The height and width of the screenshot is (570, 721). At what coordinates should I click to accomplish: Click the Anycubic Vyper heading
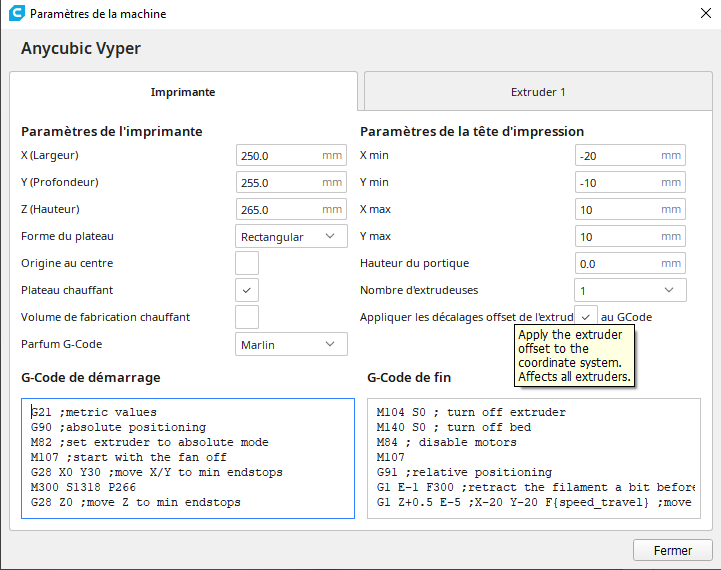pos(81,49)
